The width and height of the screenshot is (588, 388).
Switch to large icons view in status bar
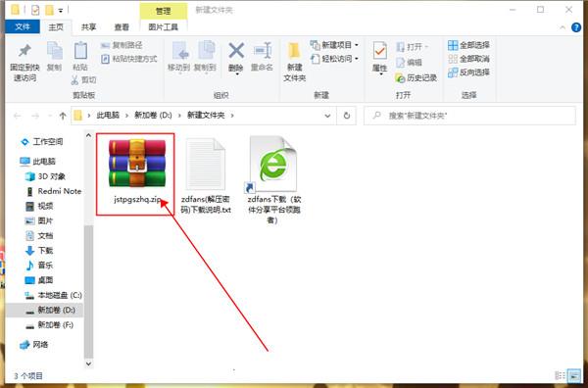point(573,375)
